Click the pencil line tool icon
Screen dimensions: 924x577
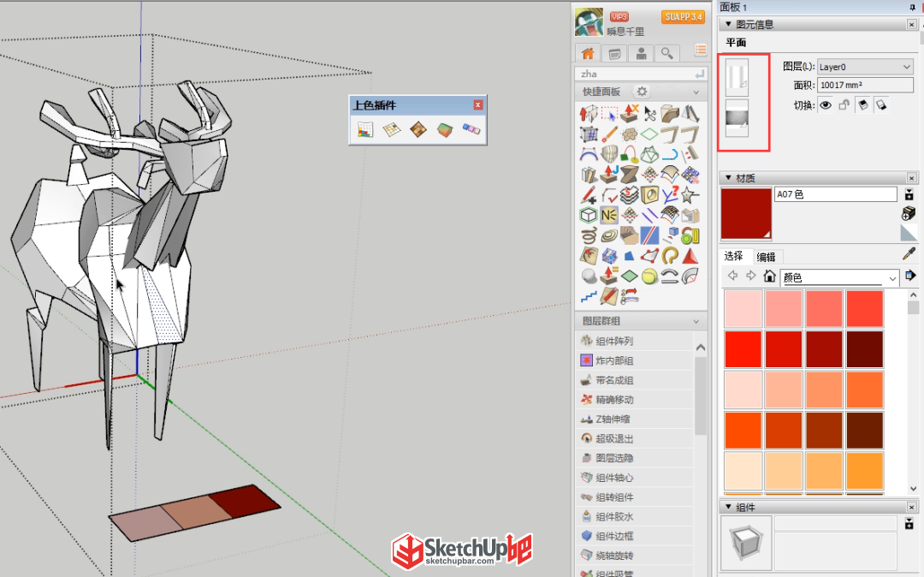[x=609, y=134]
